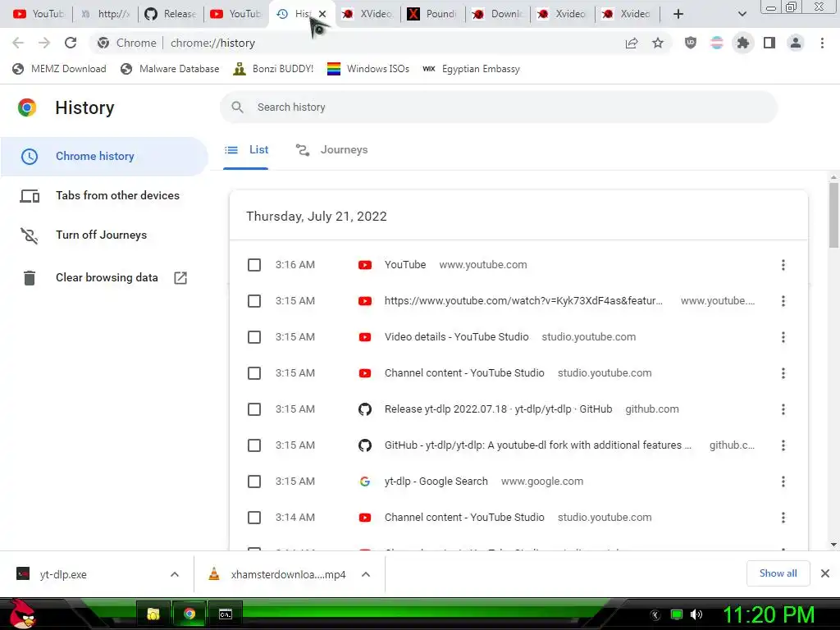Bookmark this tab with the star icon
840x630 pixels.
658,43
